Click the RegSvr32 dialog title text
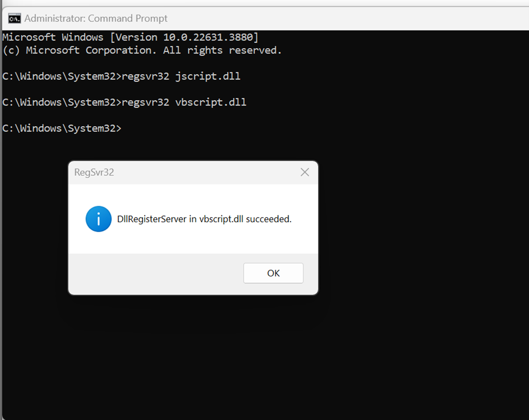The height and width of the screenshot is (420, 529). pyautogui.click(x=94, y=172)
